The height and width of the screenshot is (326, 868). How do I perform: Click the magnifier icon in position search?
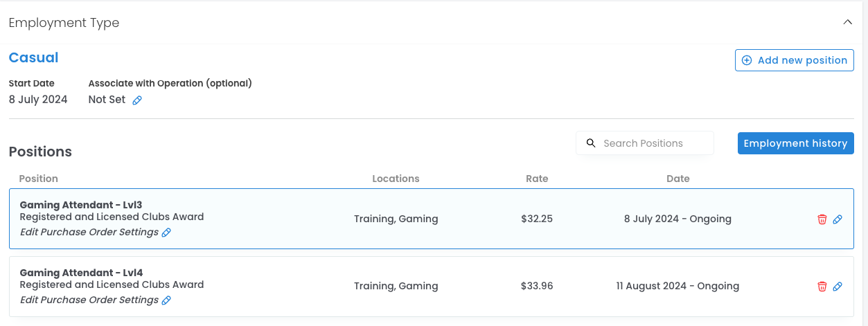(x=591, y=143)
